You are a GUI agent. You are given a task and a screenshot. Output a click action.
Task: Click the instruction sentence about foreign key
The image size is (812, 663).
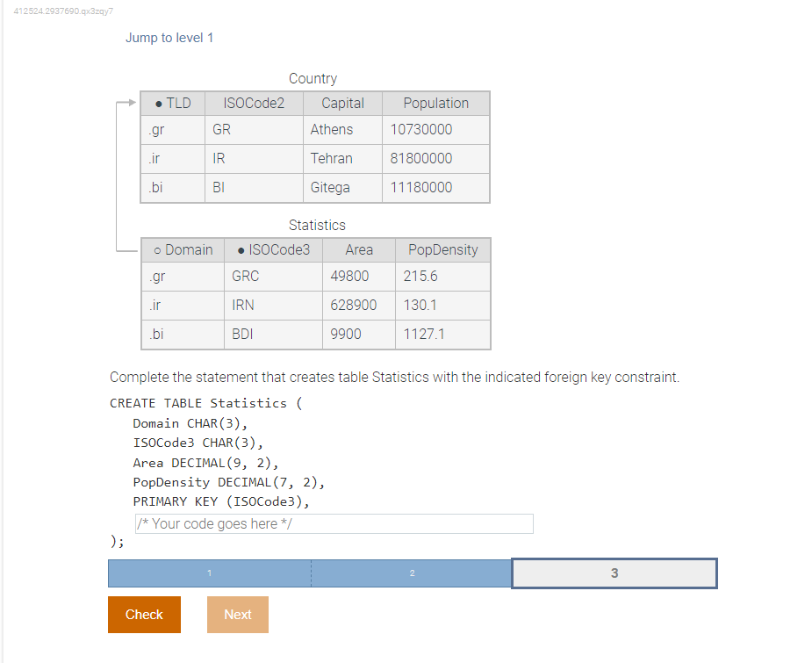[395, 377]
